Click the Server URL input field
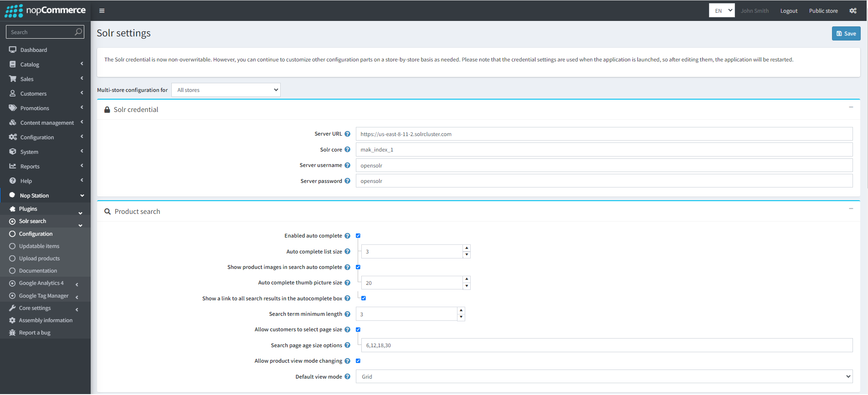Image resolution: width=868 pixels, height=395 pixels. pos(604,134)
